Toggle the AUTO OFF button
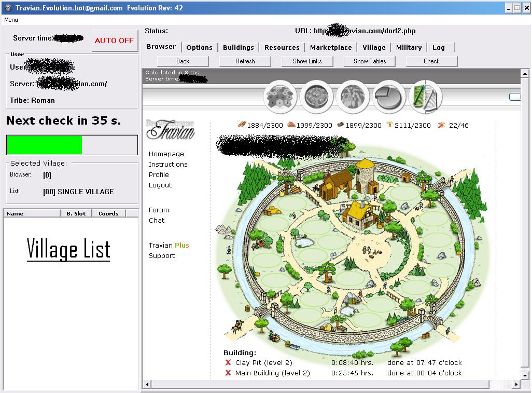This screenshot has height=393, width=532. point(114,40)
